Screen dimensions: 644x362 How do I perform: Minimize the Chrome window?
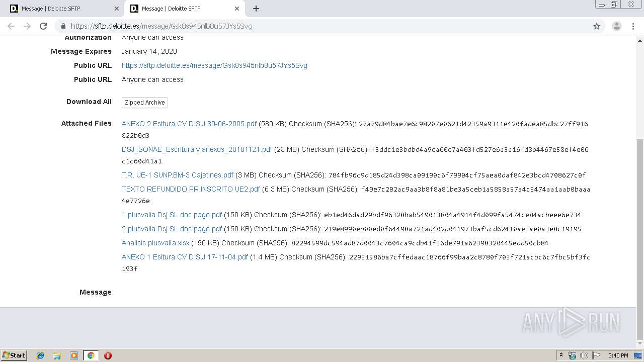click(601, 5)
